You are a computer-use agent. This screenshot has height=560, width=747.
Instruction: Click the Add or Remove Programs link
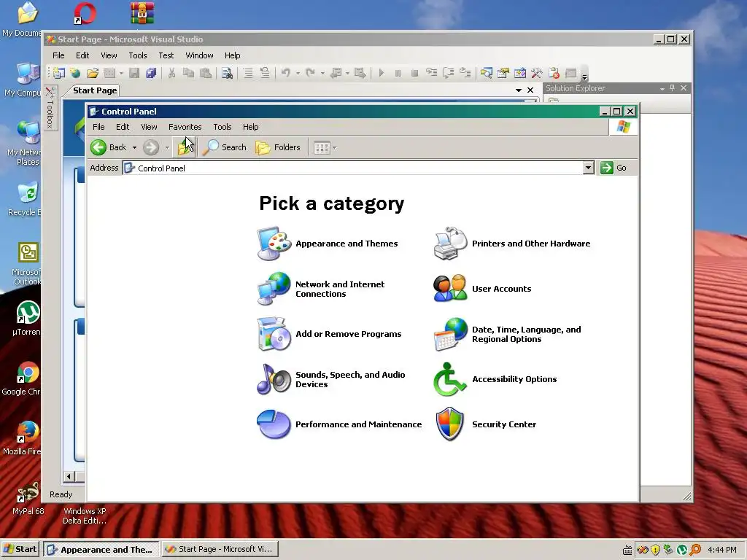[348, 334]
